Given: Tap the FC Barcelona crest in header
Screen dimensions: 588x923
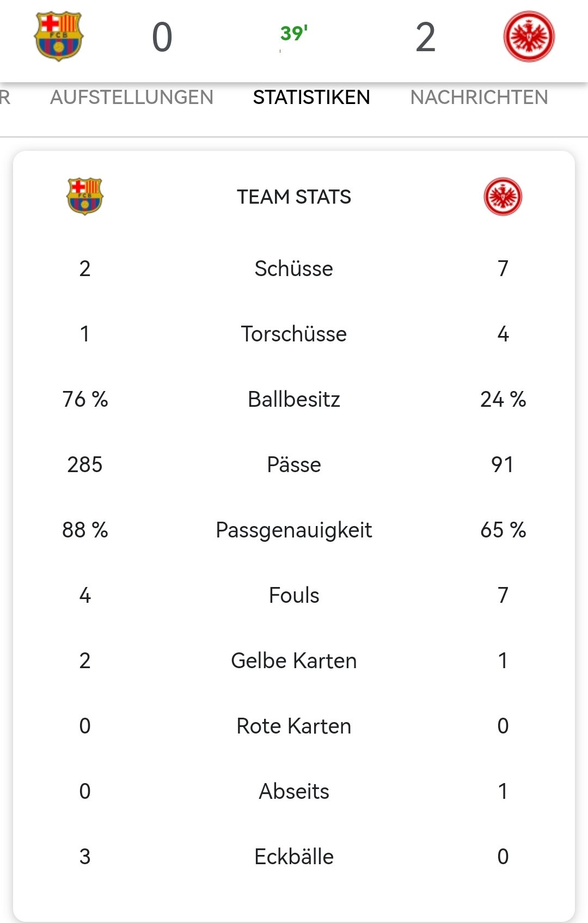Looking at the screenshot, I should 59,36.
